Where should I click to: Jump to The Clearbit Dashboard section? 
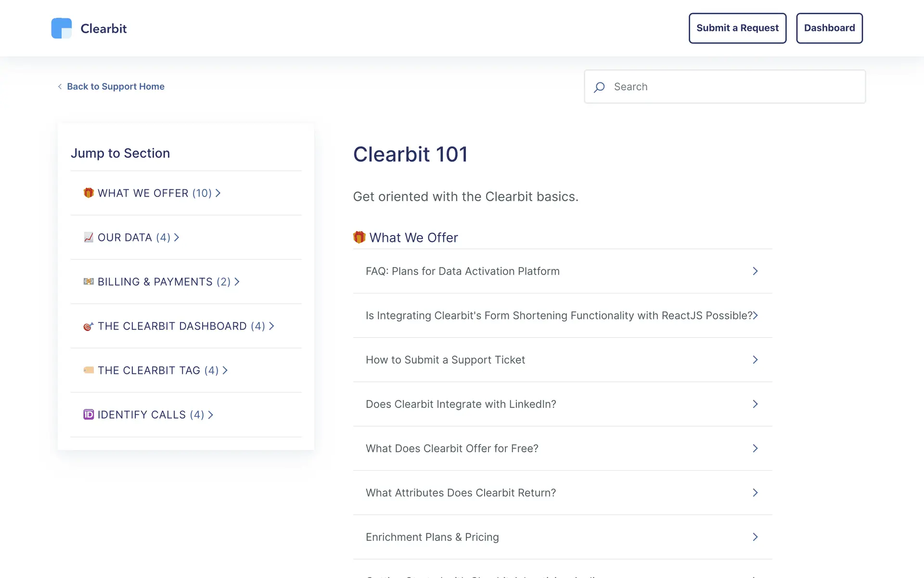(181, 326)
